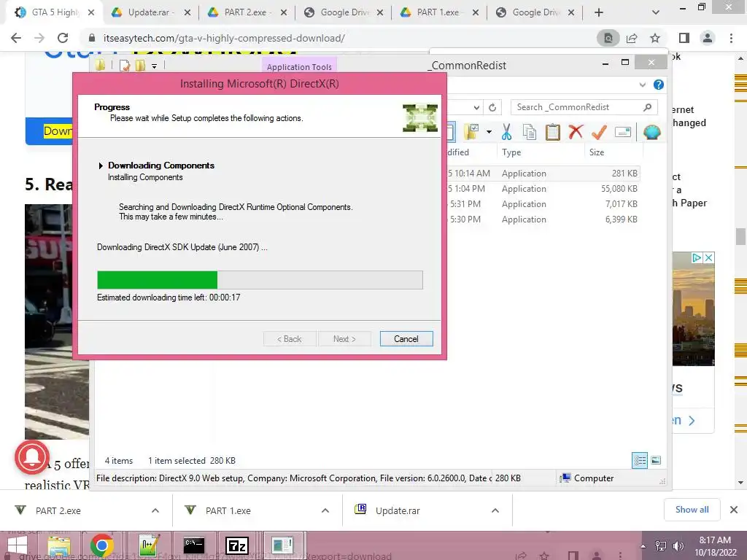This screenshot has height=560, width=747.
Task: Open folder options icon in Explorer toolbar
Action: tap(472, 132)
